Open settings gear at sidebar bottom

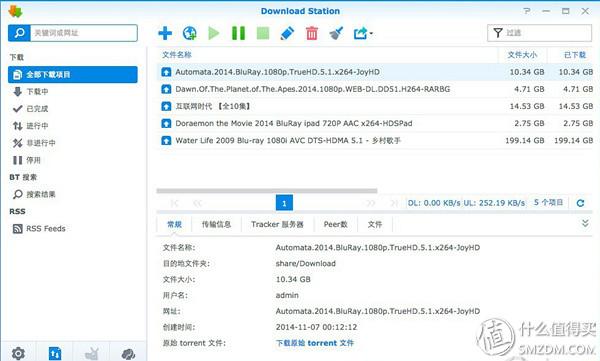pos(18,353)
